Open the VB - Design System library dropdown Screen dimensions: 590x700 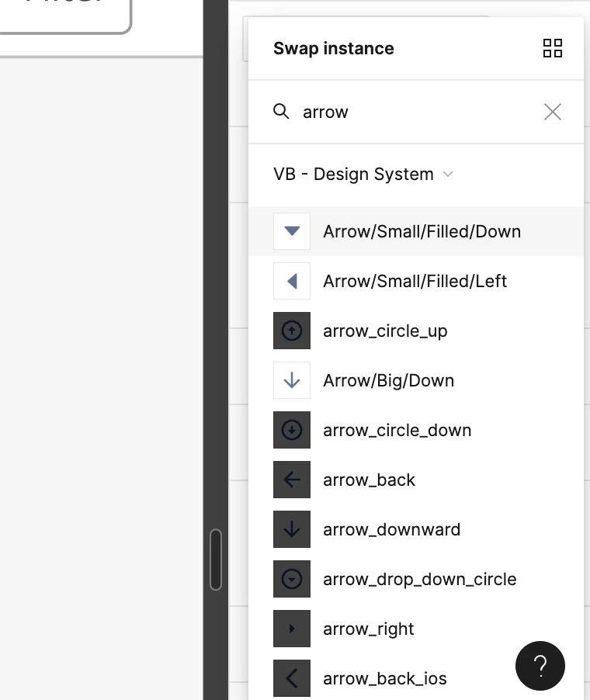pos(363,174)
